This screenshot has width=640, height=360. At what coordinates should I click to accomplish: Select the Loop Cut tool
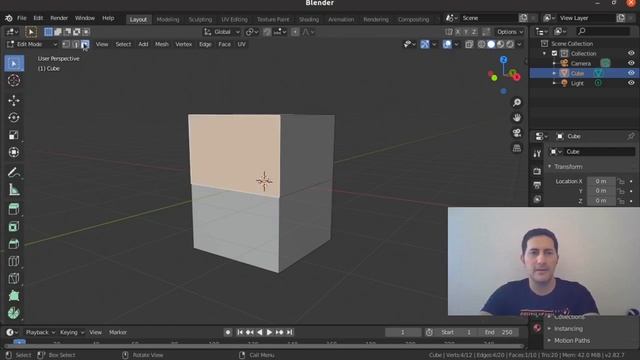coord(14,261)
